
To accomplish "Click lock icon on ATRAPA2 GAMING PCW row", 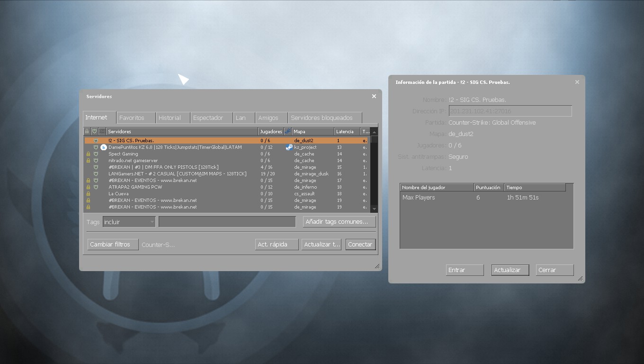I will [88, 187].
